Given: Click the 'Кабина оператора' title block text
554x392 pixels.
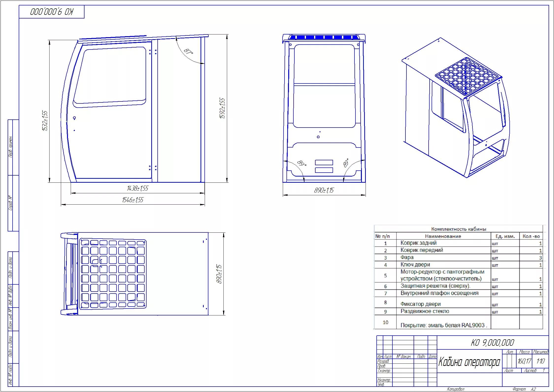Looking at the screenshot, I should click(469, 362).
